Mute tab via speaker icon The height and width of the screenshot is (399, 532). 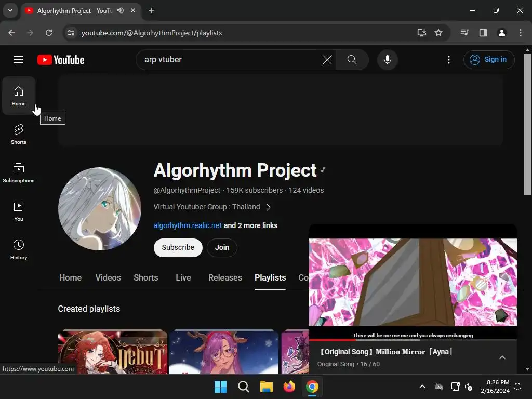[x=121, y=10]
